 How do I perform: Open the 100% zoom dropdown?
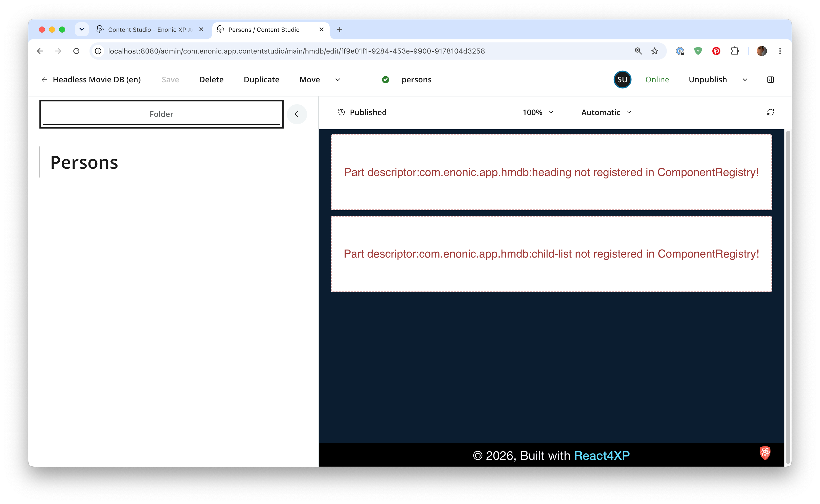pos(538,112)
